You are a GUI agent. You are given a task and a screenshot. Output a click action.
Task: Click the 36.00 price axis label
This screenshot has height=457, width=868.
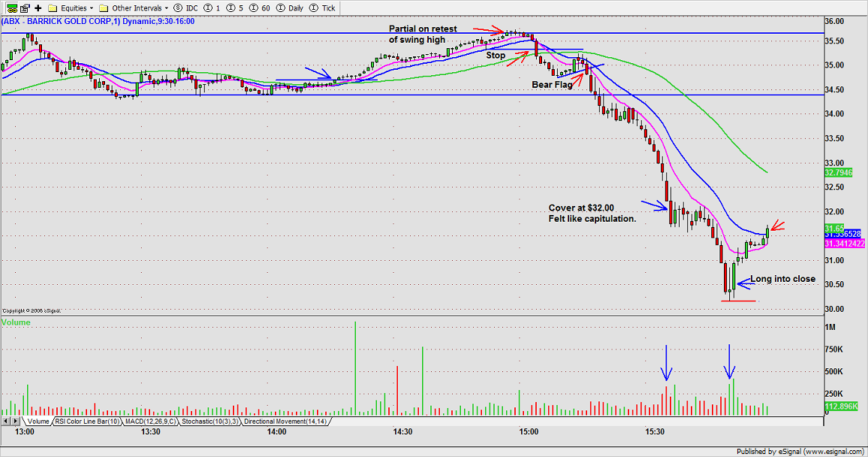(833, 21)
